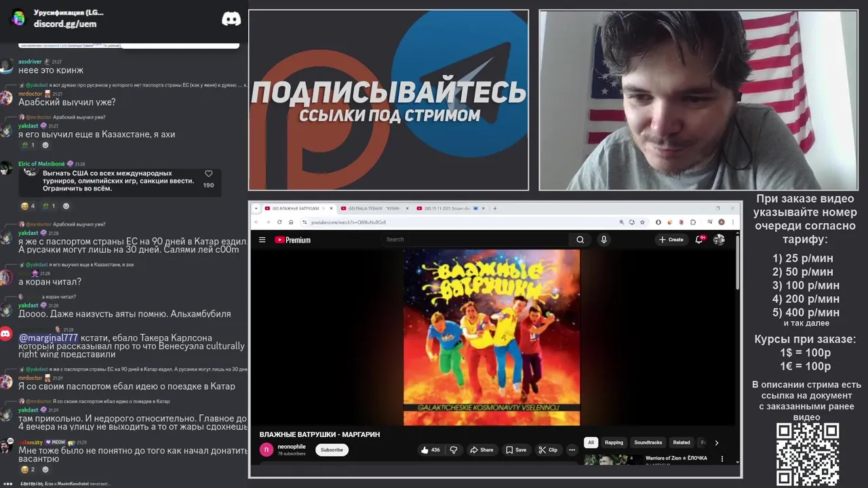
Task: Go back in the browser
Action: [256, 222]
